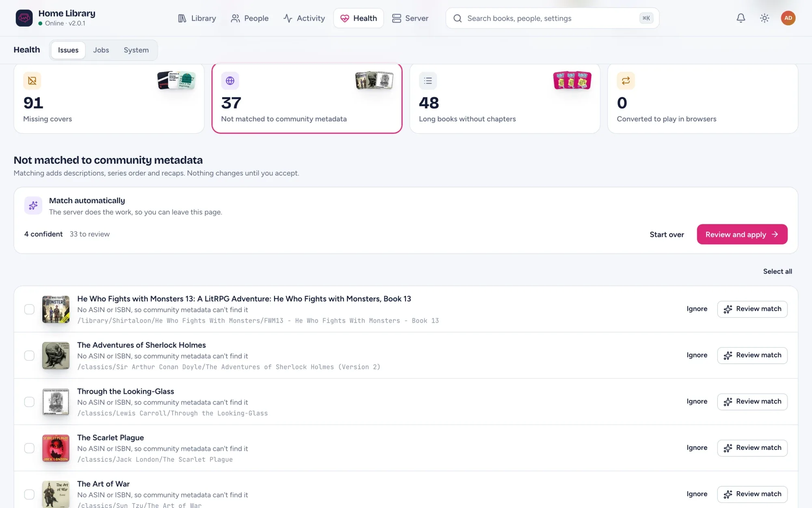The width and height of the screenshot is (812, 508).
Task: Check The Art of War checkbox
Action: [29, 495]
